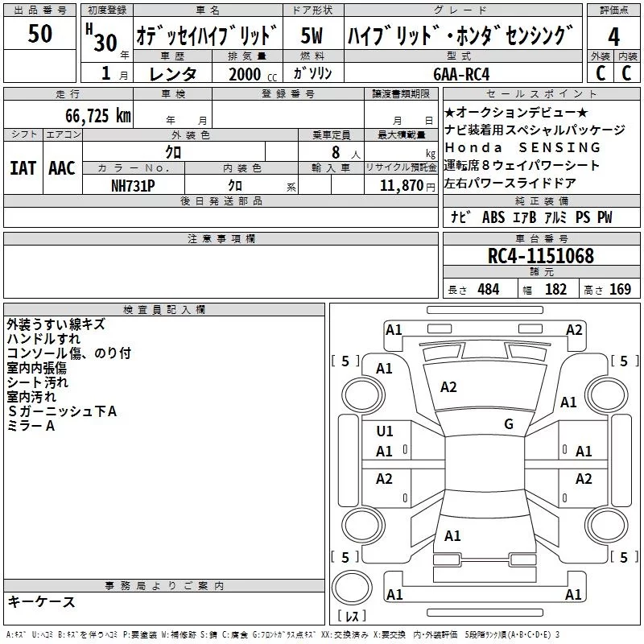Click the mileage value 66,725 km
644x644 pixels.
[91, 115]
